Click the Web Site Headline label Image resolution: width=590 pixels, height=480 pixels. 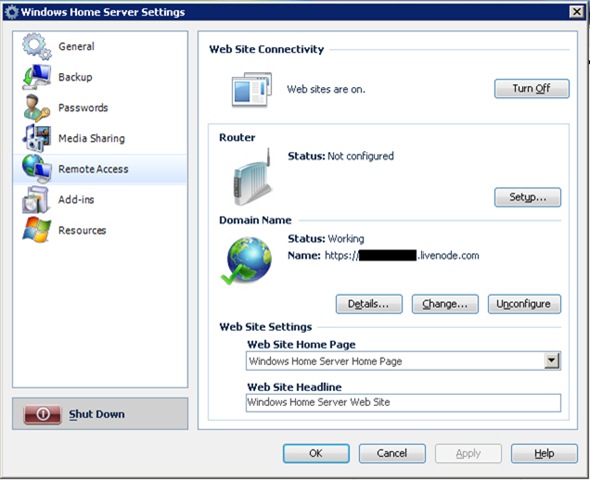(294, 387)
